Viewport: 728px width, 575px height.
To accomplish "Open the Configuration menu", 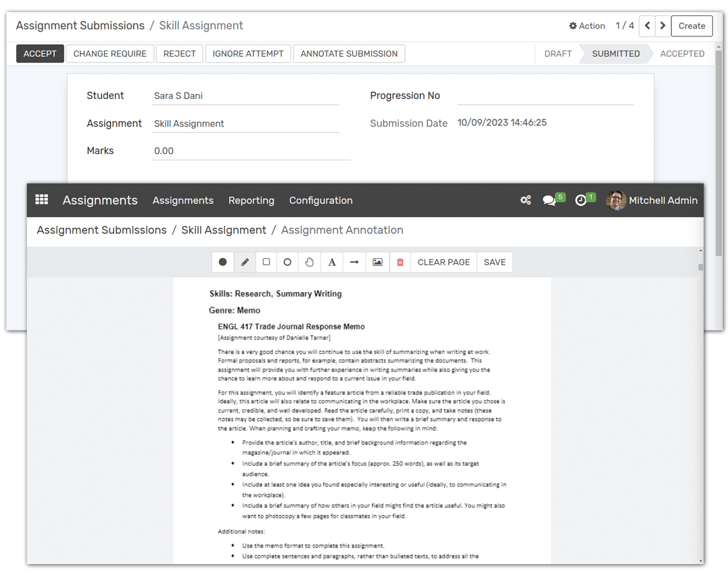I will 321,200.
